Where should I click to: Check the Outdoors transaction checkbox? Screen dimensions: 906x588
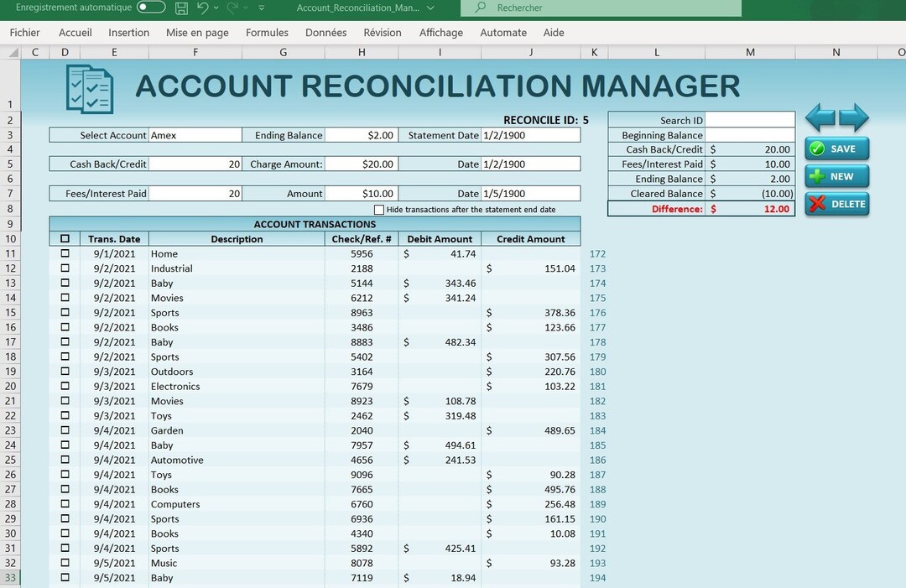(65, 372)
